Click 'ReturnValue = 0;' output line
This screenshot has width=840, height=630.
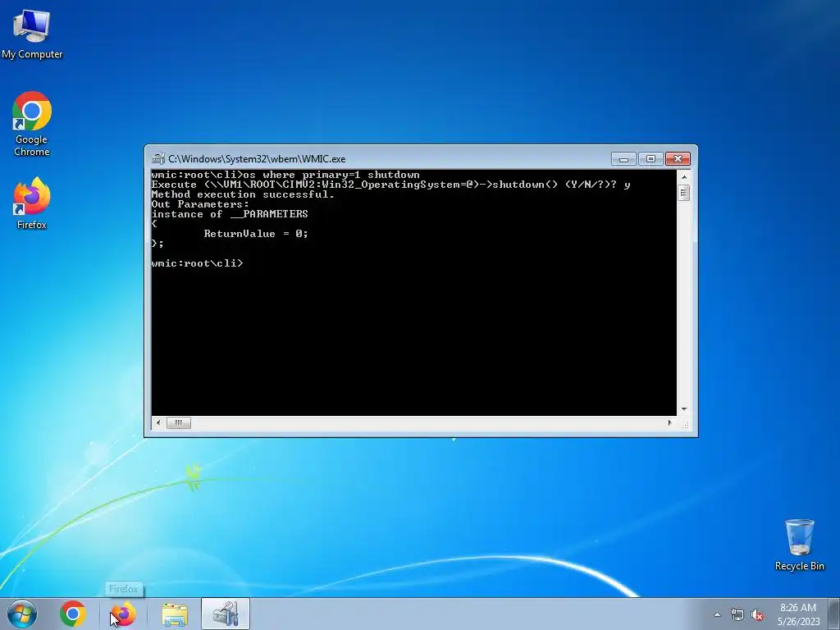pyautogui.click(x=256, y=234)
